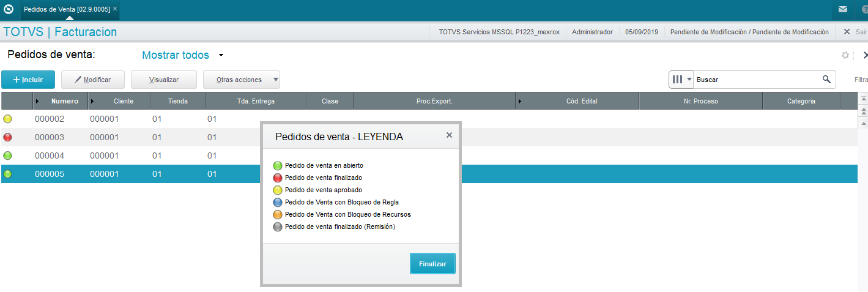Click the Sair exit button

tap(855, 32)
